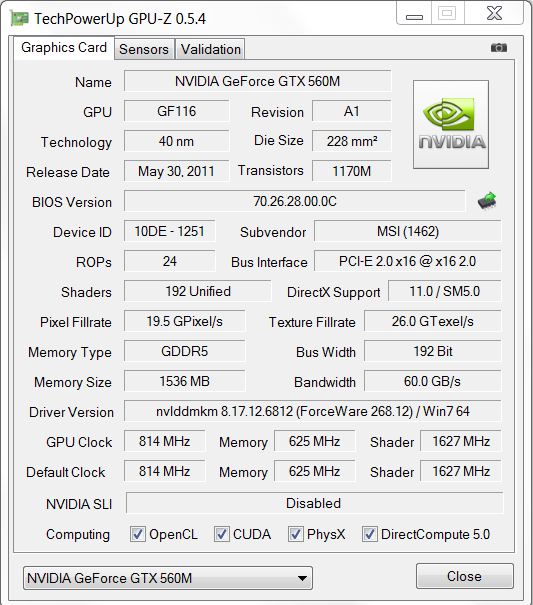The height and width of the screenshot is (605, 533).
Task: Click the NVIDIA SLI Disabled field
Action: coord(314,503)
